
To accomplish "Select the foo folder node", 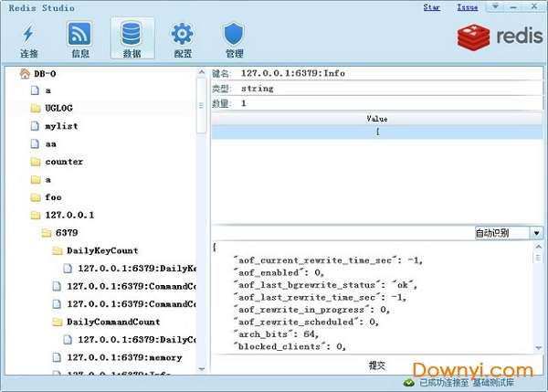I will tap(54, 197).
